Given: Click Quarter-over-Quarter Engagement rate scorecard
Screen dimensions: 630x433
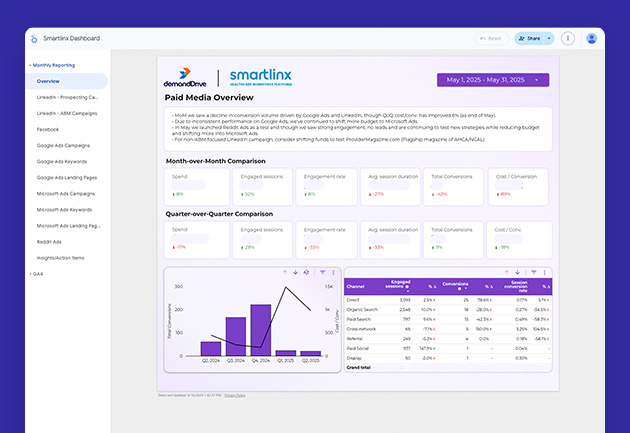Looking at the screenshot, I should 326,240.
